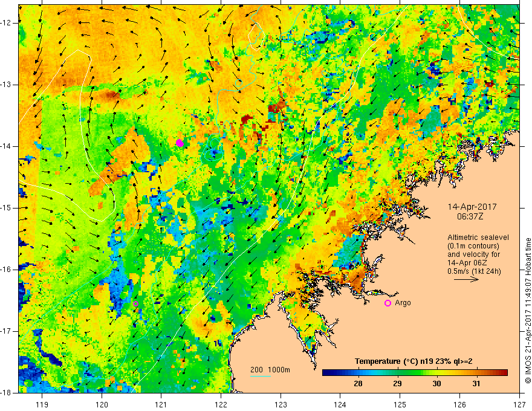
Task: Click the 'and velocity for' legend line
Action: (473, 254)
